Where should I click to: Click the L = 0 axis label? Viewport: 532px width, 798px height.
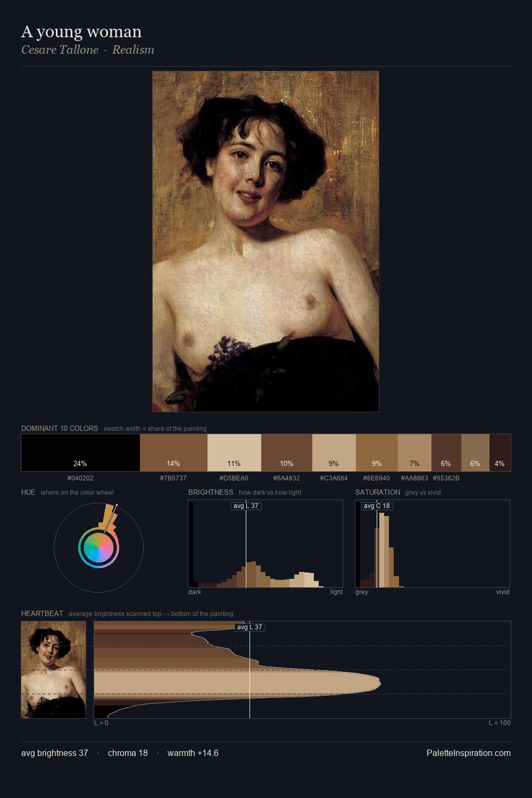tap(101, 723)
